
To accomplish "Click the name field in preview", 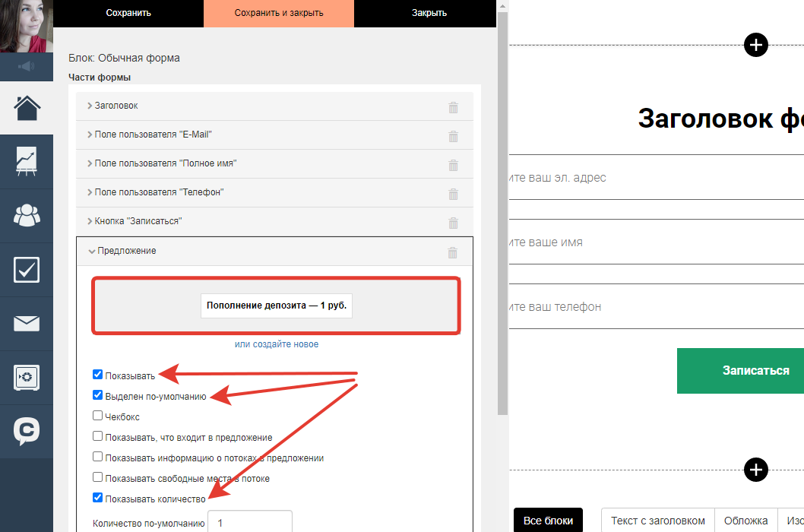I will pos(657,242).
